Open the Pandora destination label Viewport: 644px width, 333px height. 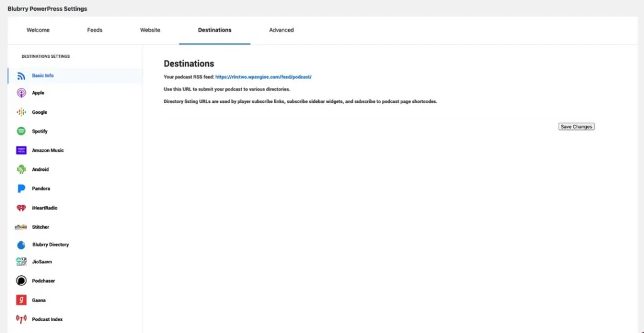41,188
